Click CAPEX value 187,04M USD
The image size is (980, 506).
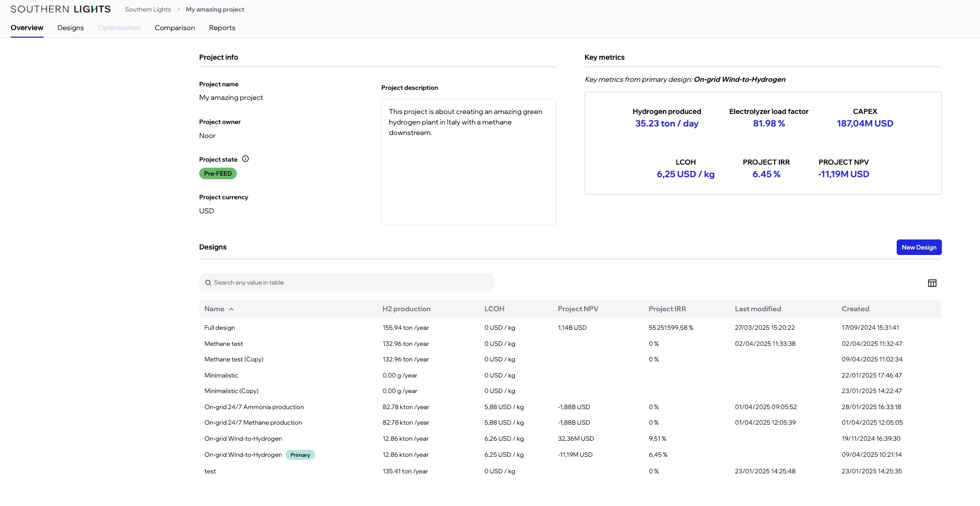coord(865,123)
